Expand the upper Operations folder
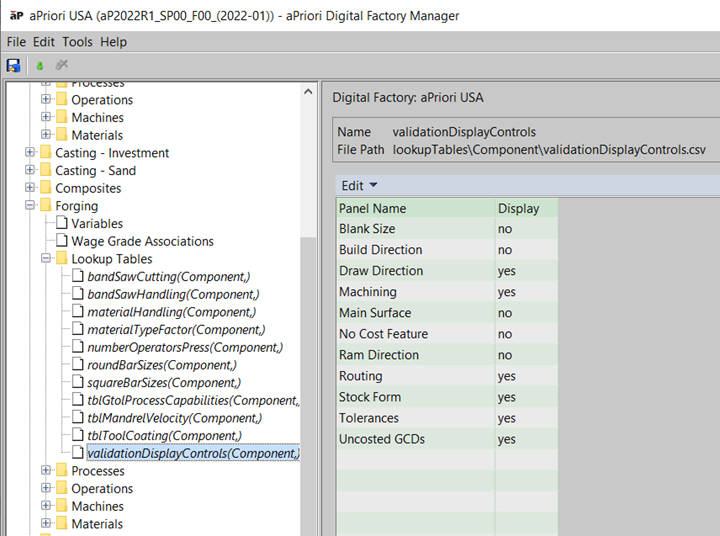This screenshot has height=536, width=720. pyautogui.click(x=45, y=99)
